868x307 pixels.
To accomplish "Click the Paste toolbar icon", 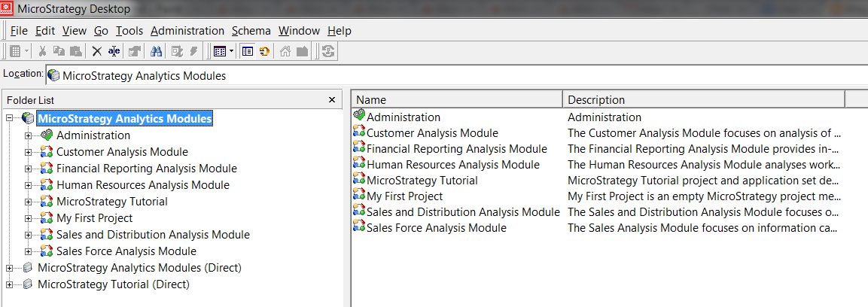I will 76,51.
